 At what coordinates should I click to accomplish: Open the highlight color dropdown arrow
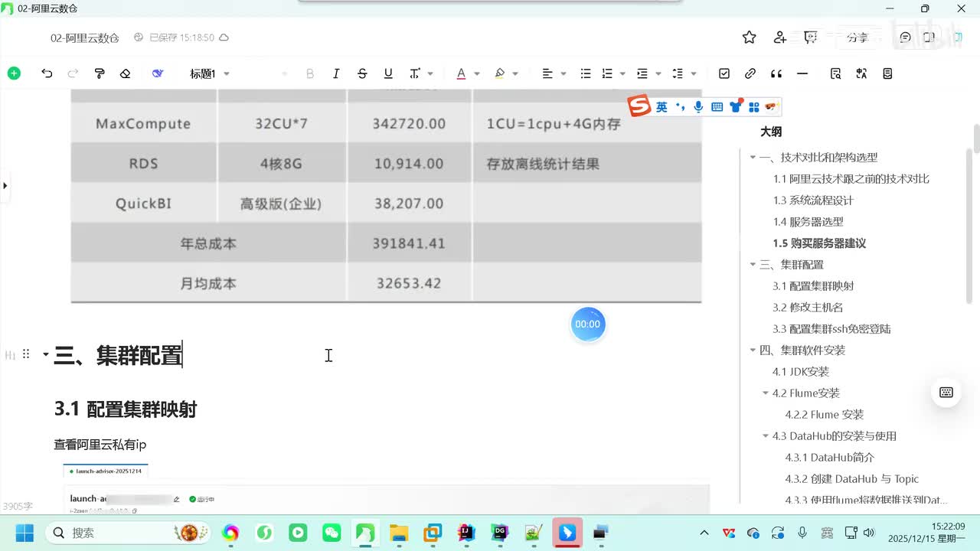[515, 73]
